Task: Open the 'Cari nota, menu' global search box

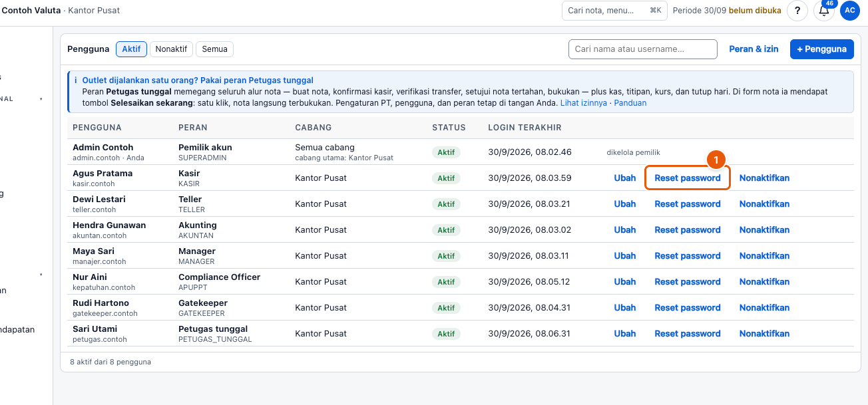Action: (x=615, y=11)
